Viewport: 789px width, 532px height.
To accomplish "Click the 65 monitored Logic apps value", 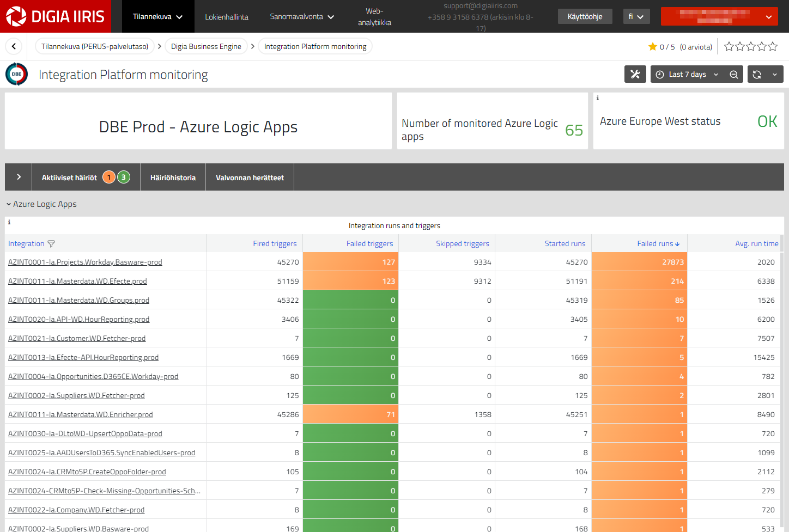I will point(574,130).
